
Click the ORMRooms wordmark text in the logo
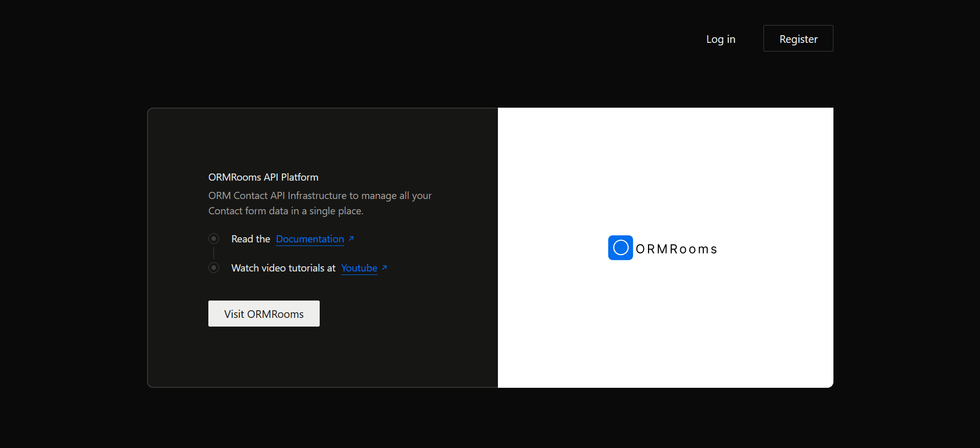676,249
